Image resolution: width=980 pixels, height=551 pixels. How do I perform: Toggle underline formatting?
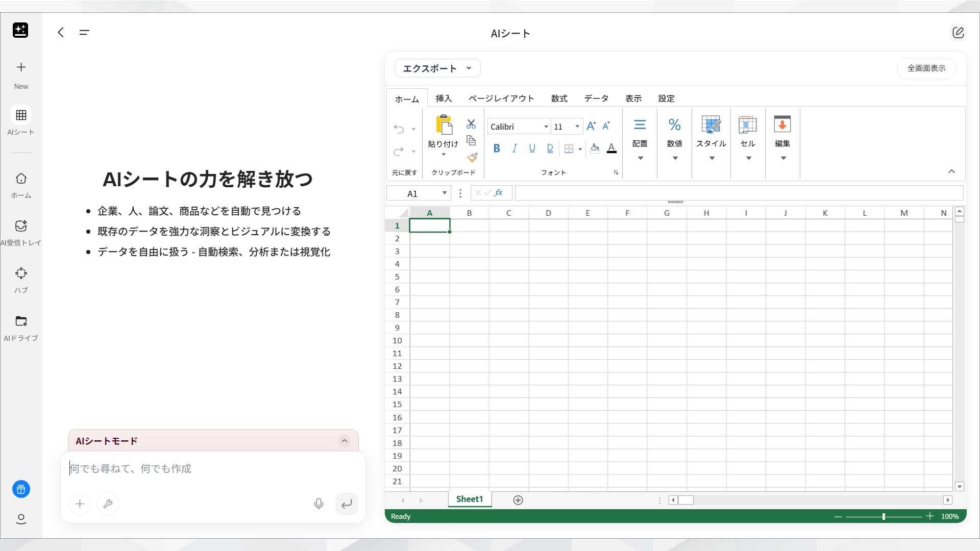(x=532, y=148)
